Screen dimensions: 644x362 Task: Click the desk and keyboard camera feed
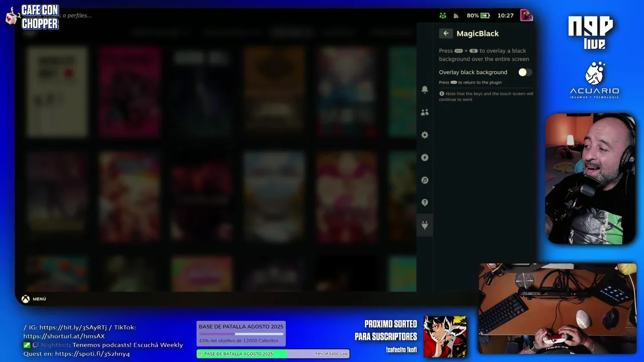pos(557,308)
